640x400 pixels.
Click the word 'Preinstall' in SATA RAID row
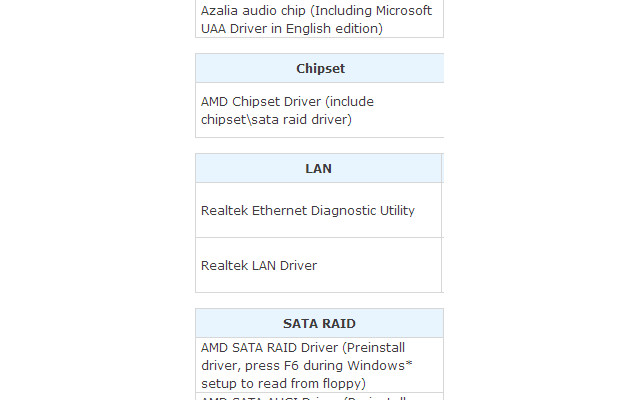[x=373, y=348]
